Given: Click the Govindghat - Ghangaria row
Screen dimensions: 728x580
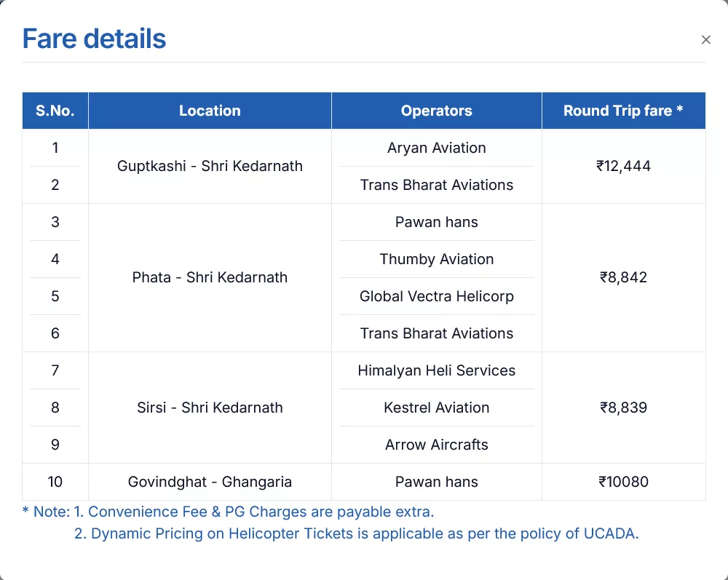Looking at the screenshot, I should (x=210, y=482).
